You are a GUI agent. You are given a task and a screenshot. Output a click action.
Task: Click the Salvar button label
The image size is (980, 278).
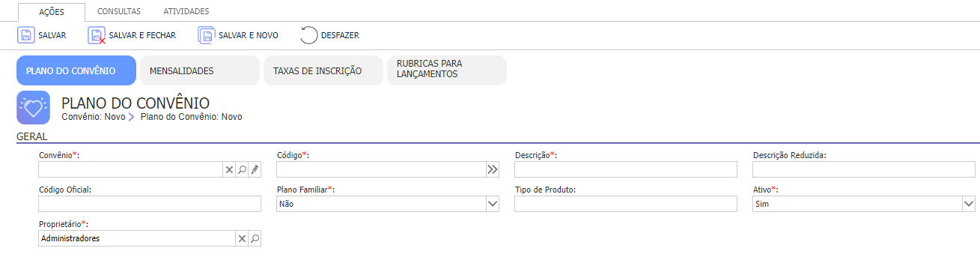click(52, 35)
